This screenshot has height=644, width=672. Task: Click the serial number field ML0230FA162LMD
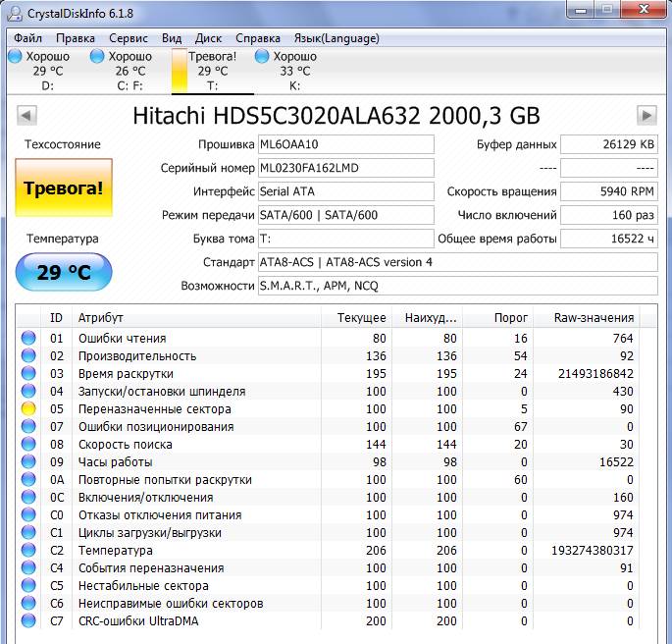pos(346,168)
